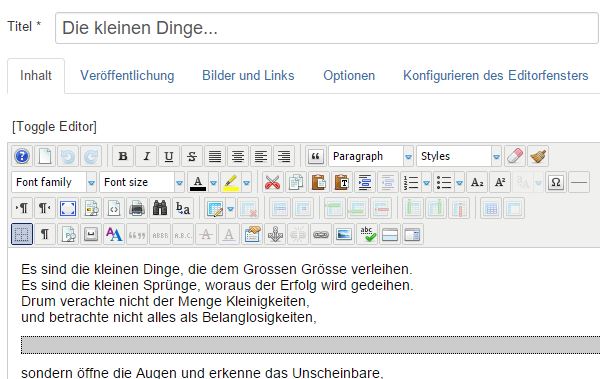Insert special character via Omega icon
600x379 pixels.
pyautogui.click(x=556, y=182)
